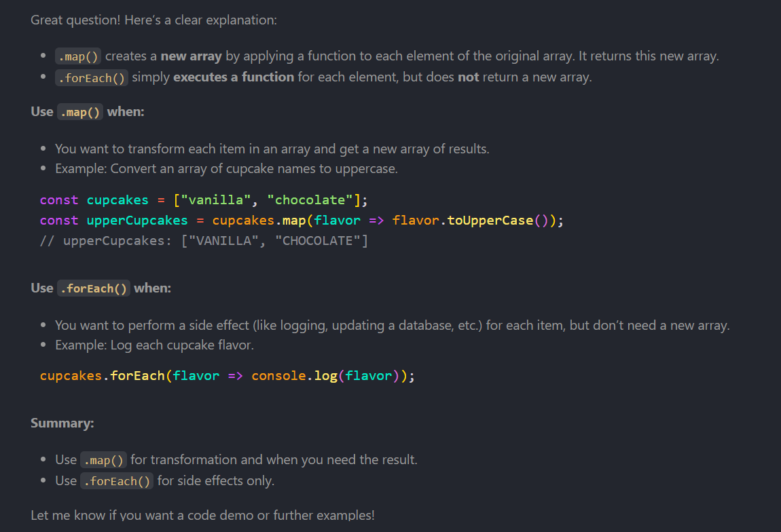
Task: Click the const cupcakes declaration line
Action: 203,200
